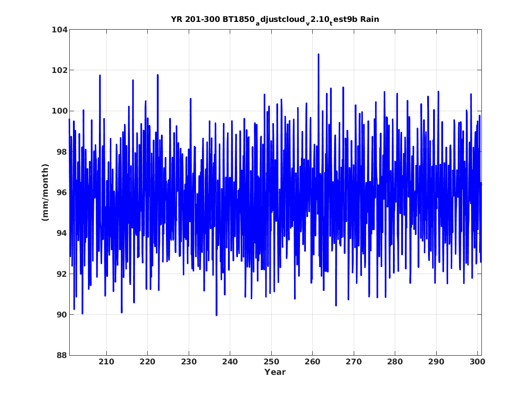
Task: Click y-axis tick label 102
Action: coord(59,70)
